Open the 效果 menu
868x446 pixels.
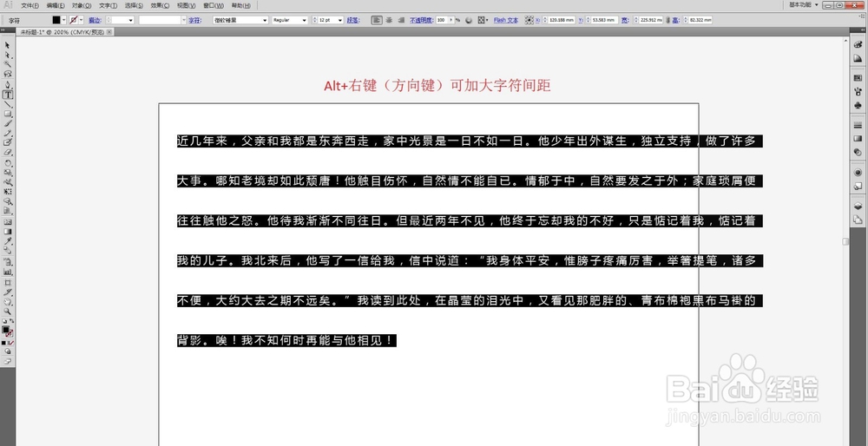click(x=160, y=5)
